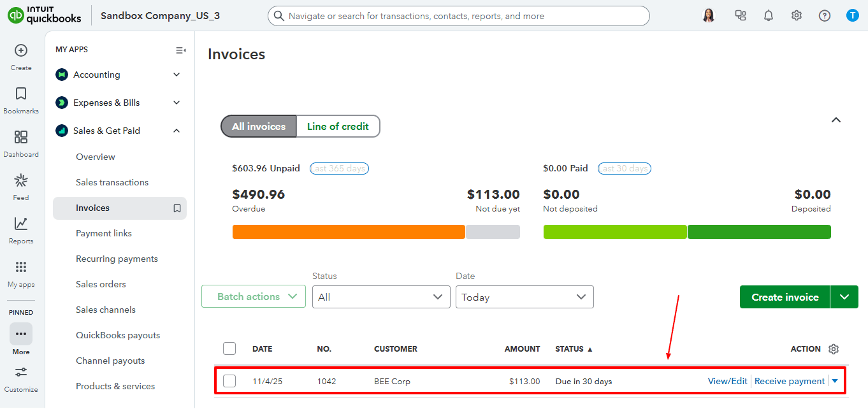Click the orange Overdue progress bar

tap(349, 231)
